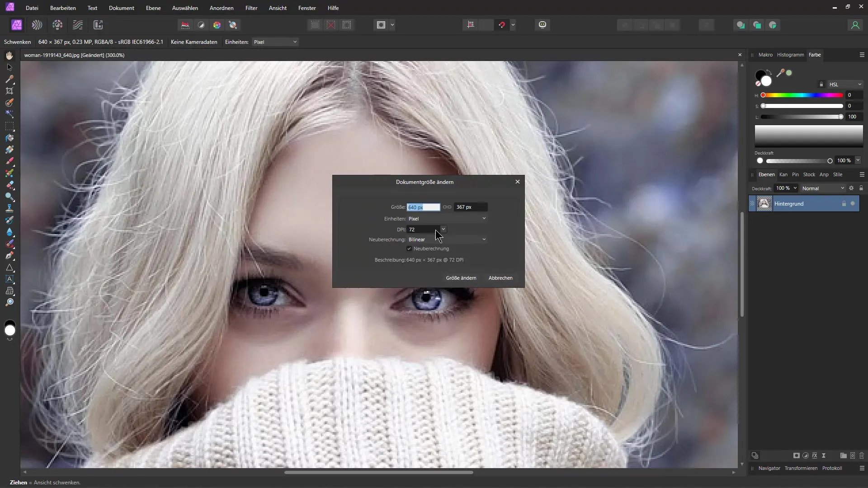
Task: Open the Einheiten dropdown in the resize dialog
Action: 447,219
